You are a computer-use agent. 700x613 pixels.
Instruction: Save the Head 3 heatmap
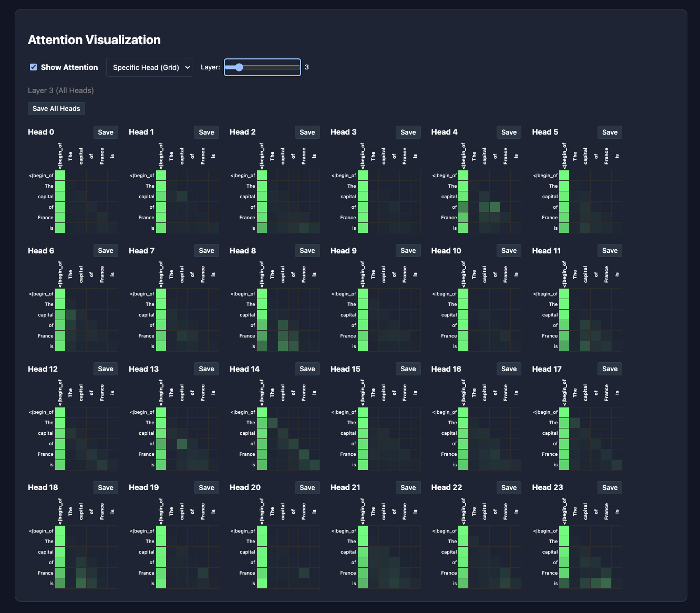tap(408, 132)
